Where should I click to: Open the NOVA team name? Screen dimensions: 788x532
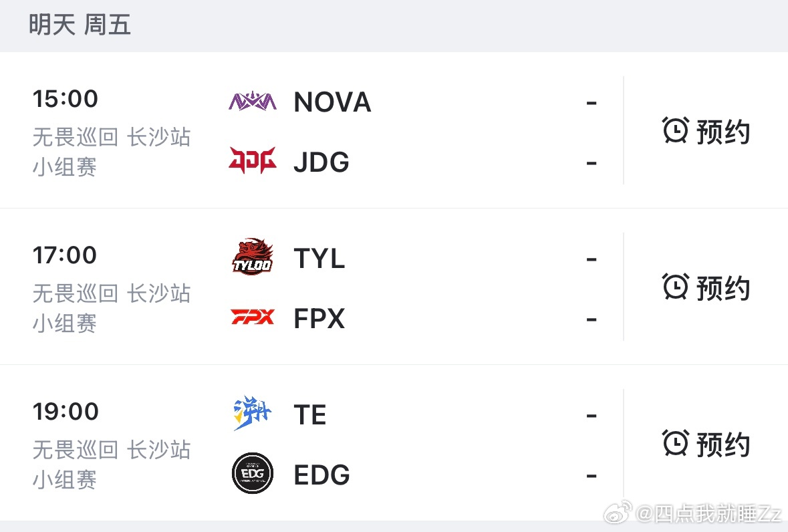(332, 102)
